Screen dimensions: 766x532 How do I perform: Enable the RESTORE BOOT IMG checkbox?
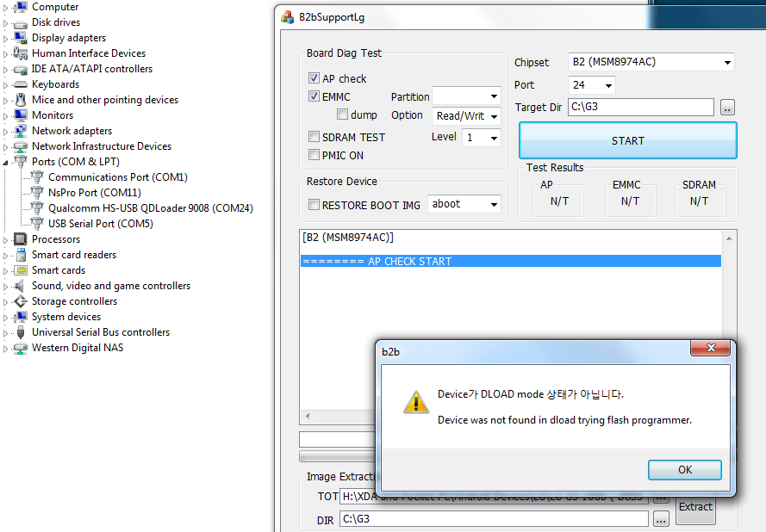314,205
